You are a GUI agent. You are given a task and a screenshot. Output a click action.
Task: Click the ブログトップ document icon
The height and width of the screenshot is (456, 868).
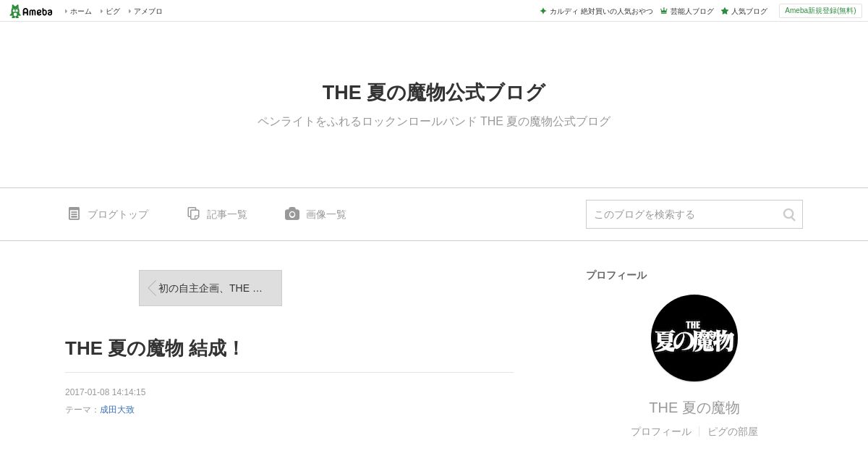(74, 214)
